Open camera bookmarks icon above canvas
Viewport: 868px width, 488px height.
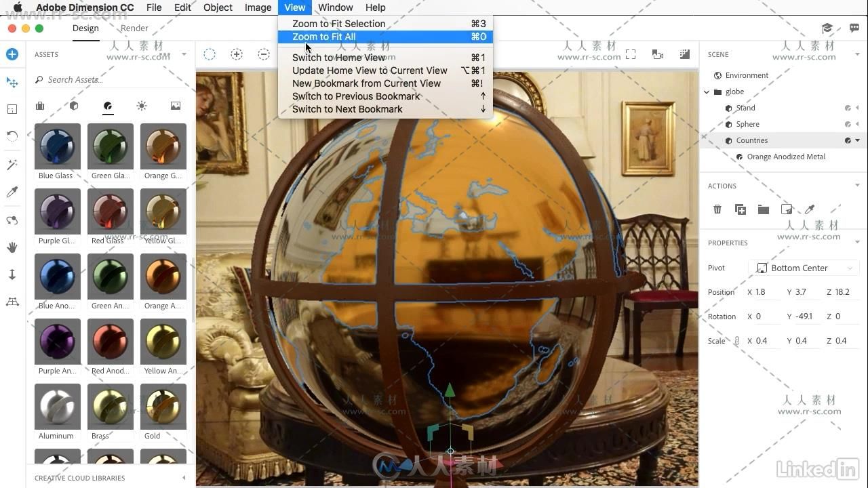coord(657,54)
